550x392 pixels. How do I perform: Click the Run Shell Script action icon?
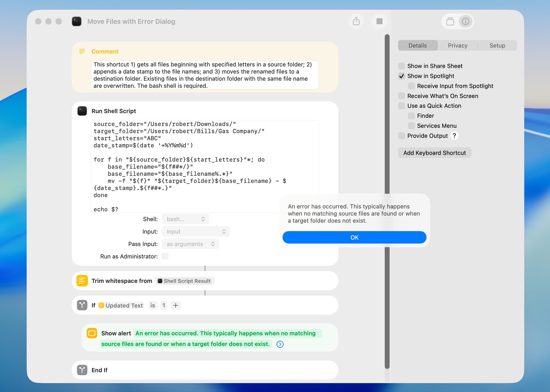(82, 111)
